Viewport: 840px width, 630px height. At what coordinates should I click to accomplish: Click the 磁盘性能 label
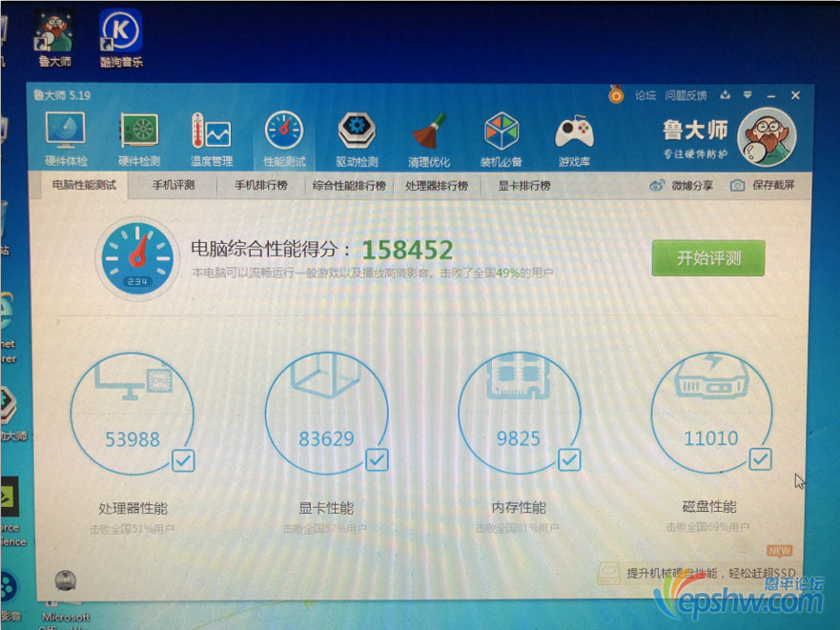[x=709, y=506]
